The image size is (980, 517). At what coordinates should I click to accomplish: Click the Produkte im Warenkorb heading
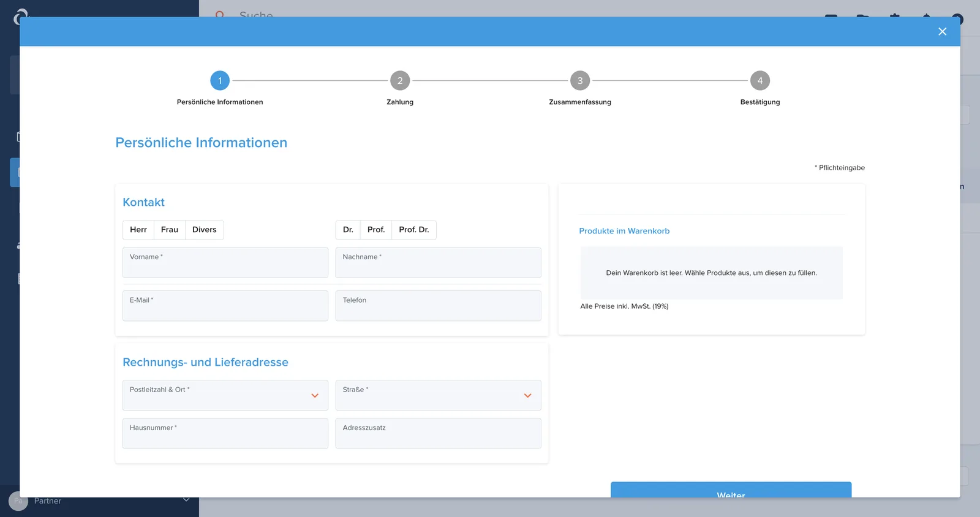coord(624,231)
